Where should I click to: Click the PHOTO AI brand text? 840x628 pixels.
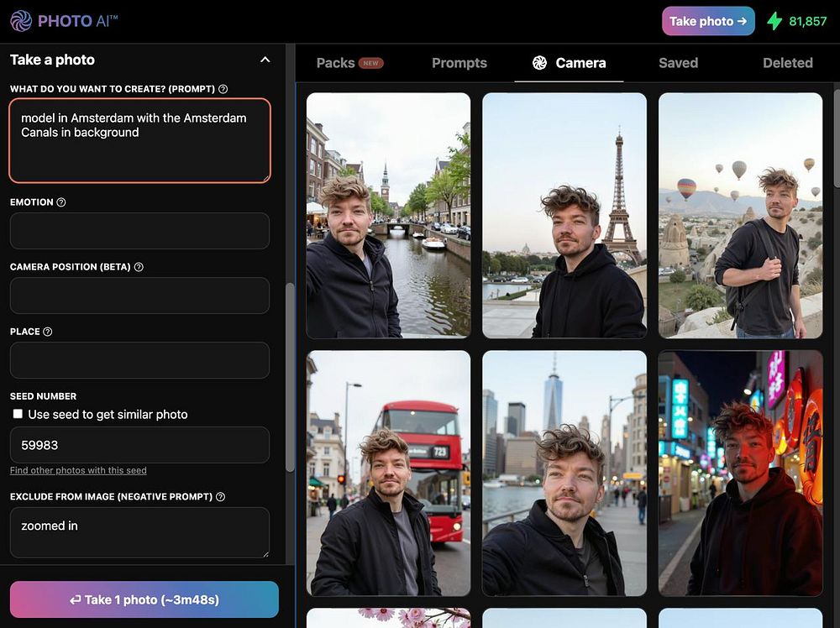77,21
